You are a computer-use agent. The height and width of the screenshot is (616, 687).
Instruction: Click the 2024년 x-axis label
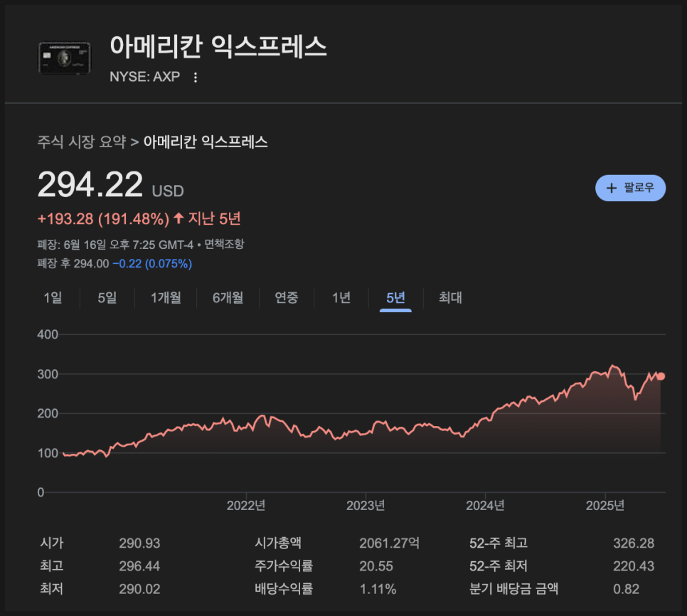pos(485,506)
